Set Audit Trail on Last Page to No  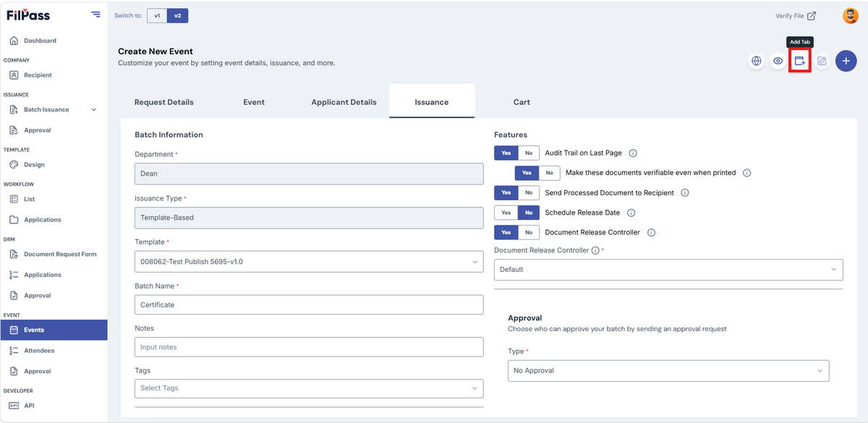[x=529, y=153]
